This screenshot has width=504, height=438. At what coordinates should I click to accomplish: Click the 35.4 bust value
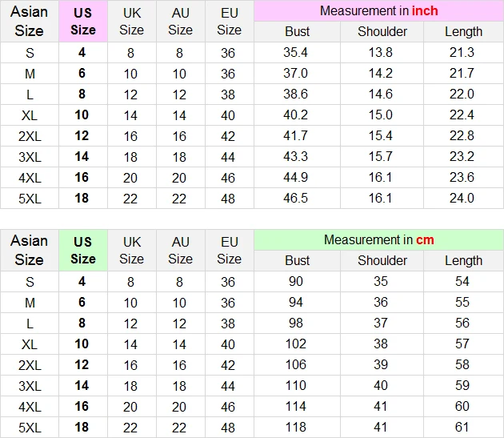[297, 53]
